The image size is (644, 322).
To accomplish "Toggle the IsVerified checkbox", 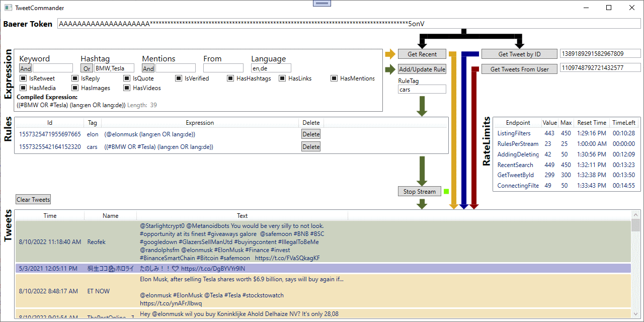I will pyautogui.click(x=179, y=78).
